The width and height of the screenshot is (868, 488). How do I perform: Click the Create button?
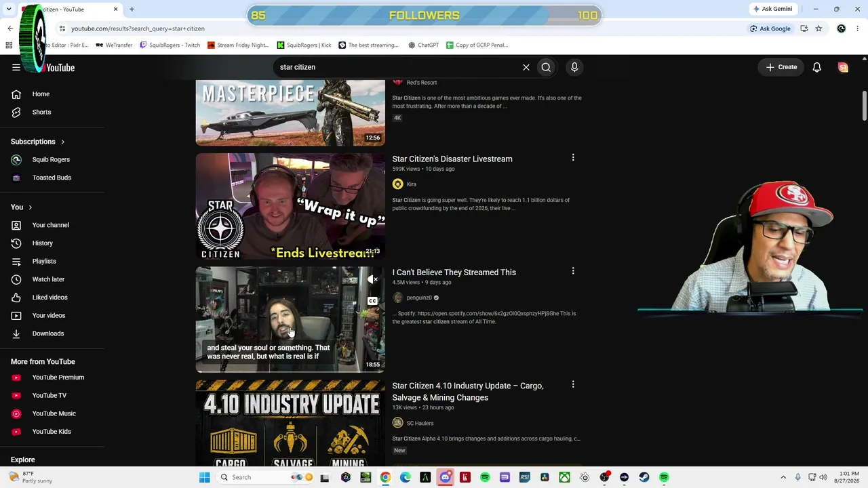[x=781, y=67]
